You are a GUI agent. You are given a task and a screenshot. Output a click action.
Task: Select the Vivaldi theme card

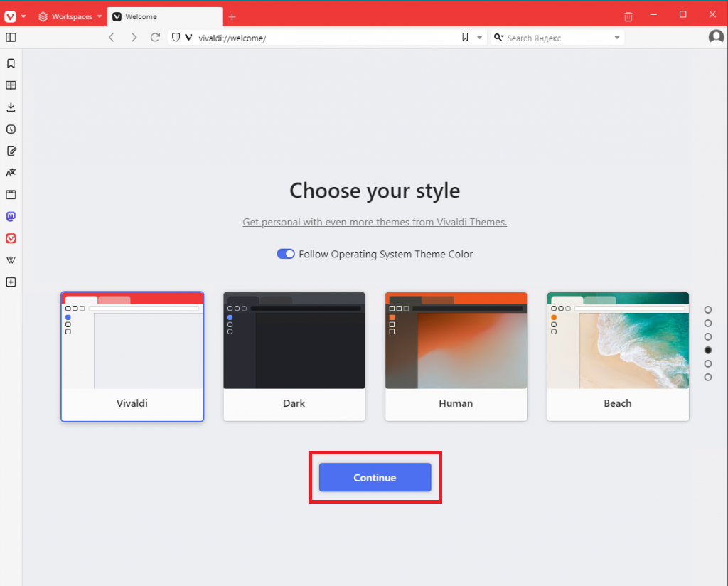132,356
